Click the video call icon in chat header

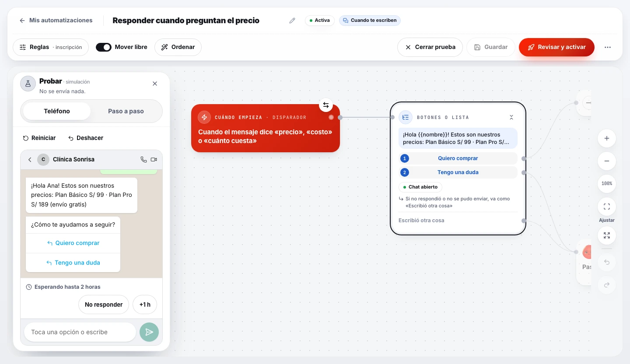tap(154, 160)
